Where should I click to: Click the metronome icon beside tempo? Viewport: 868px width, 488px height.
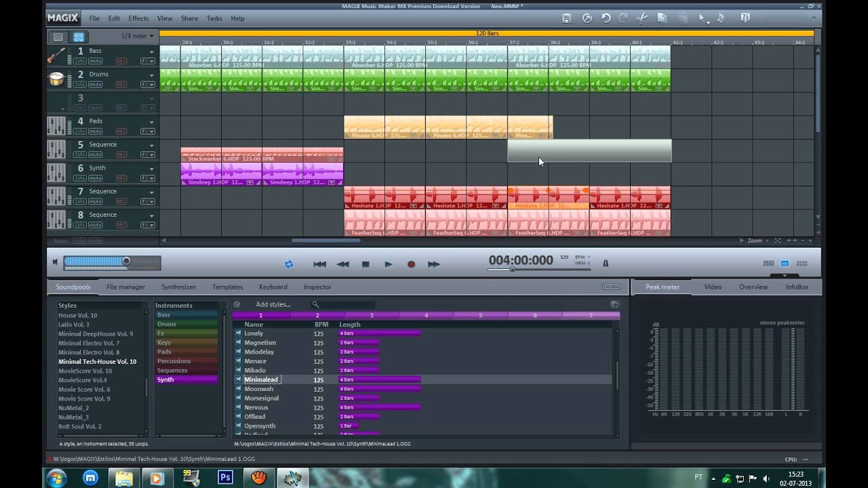[x=606, y=263]
